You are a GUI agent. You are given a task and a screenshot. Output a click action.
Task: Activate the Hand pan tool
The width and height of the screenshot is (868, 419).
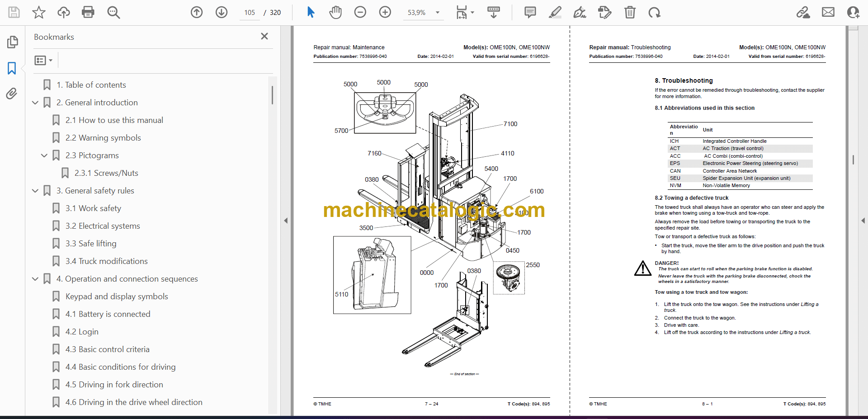tap(335, 12)
